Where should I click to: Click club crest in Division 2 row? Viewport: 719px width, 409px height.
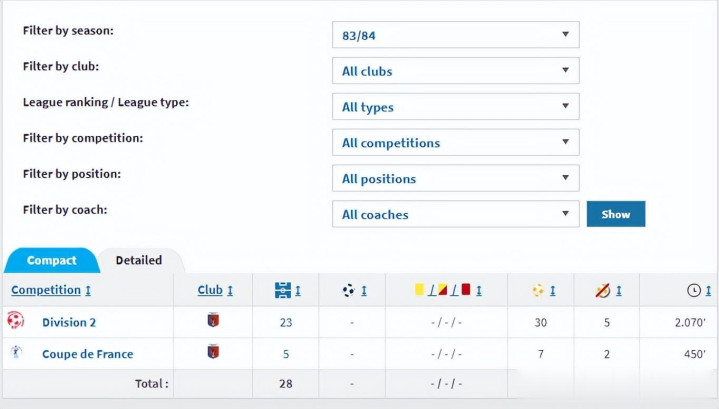coord(211,321)
